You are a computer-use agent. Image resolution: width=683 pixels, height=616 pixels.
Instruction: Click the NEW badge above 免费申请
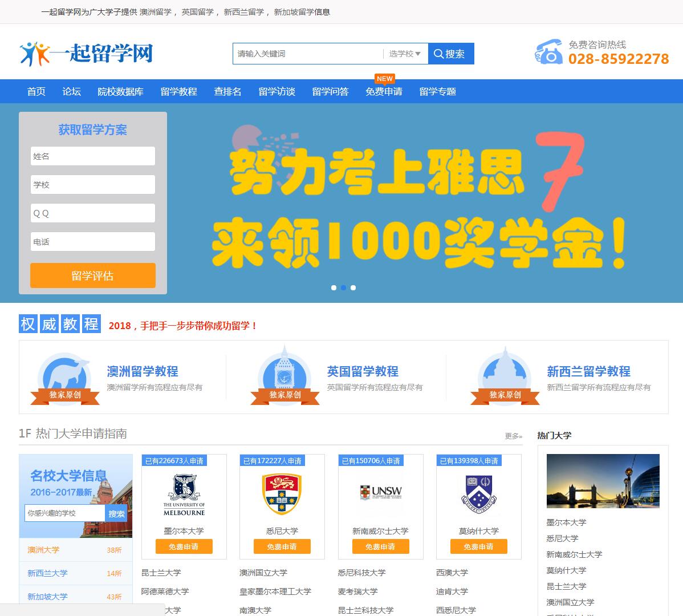point(385,78)
